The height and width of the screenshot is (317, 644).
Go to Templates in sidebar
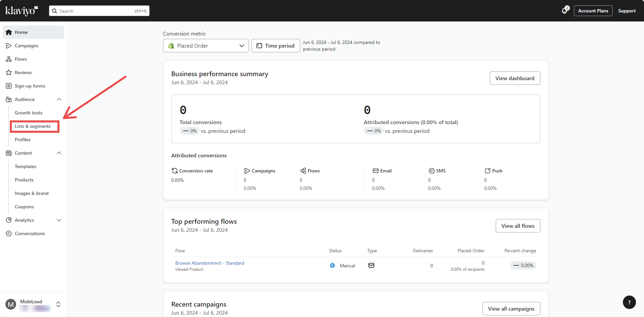(25, 166)
